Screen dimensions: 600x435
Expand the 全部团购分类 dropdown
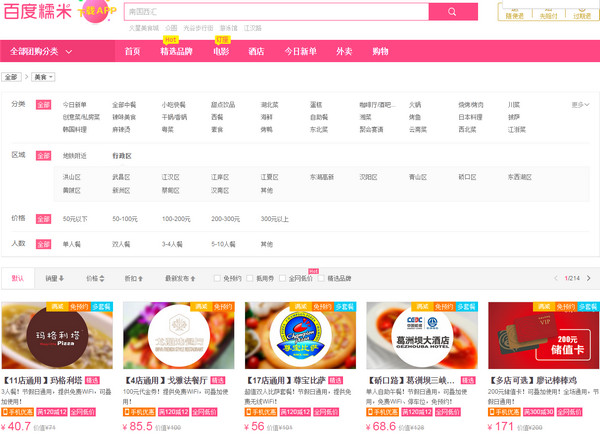(x=41, y=51)
